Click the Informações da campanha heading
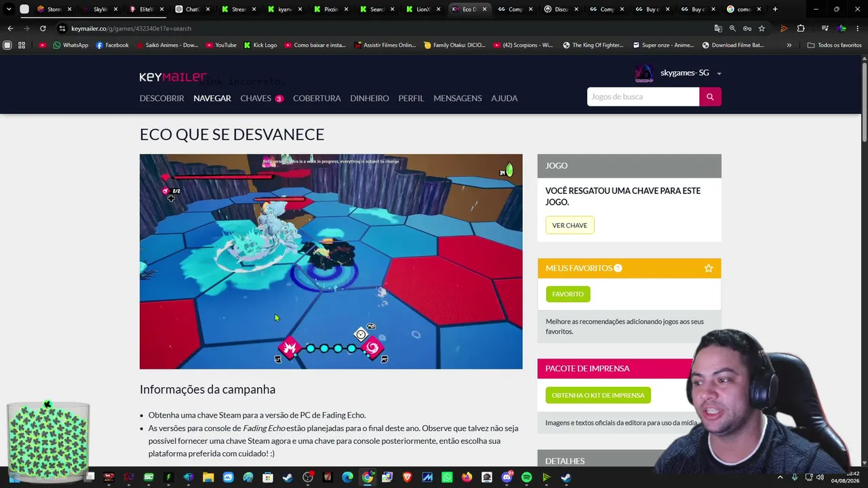Viewport: 868px width, 488px height. click(208, 390)
